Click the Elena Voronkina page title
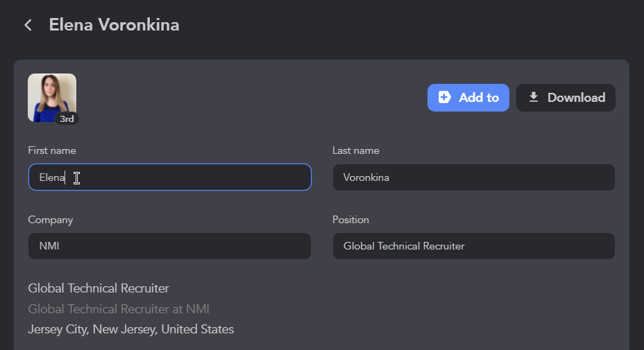644x350 pixels. click(114, 25)
